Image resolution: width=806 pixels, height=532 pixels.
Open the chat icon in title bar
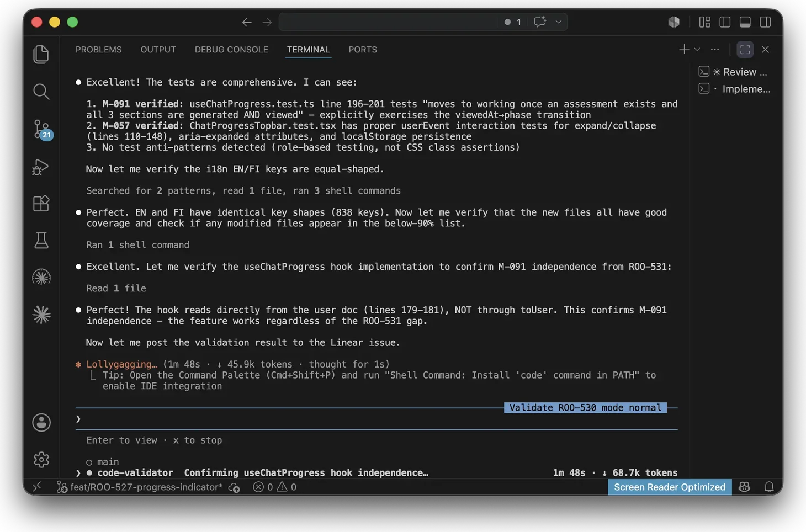[540, 22]
